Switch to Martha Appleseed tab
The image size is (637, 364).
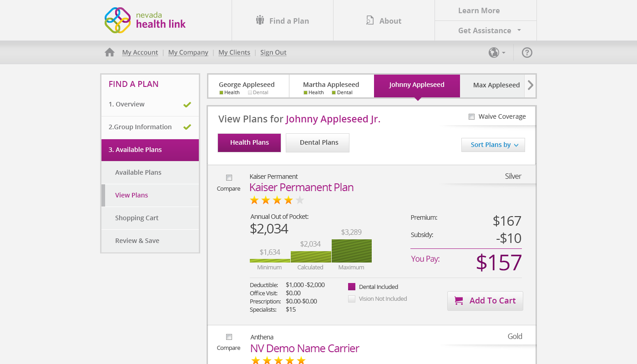pyautogui.click(x=332, y=86)
